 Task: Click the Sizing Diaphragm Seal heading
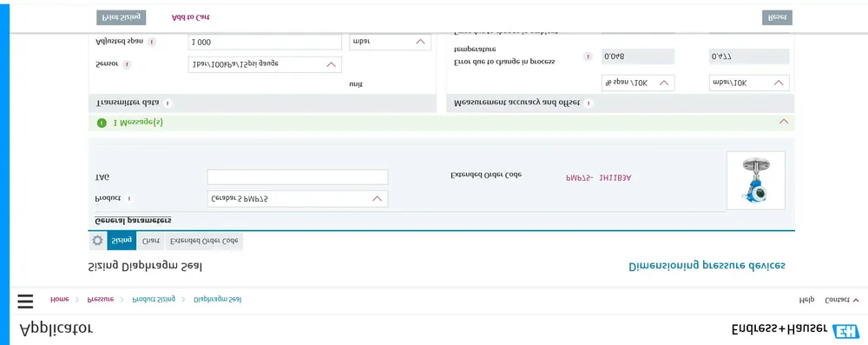click(146, 266)
